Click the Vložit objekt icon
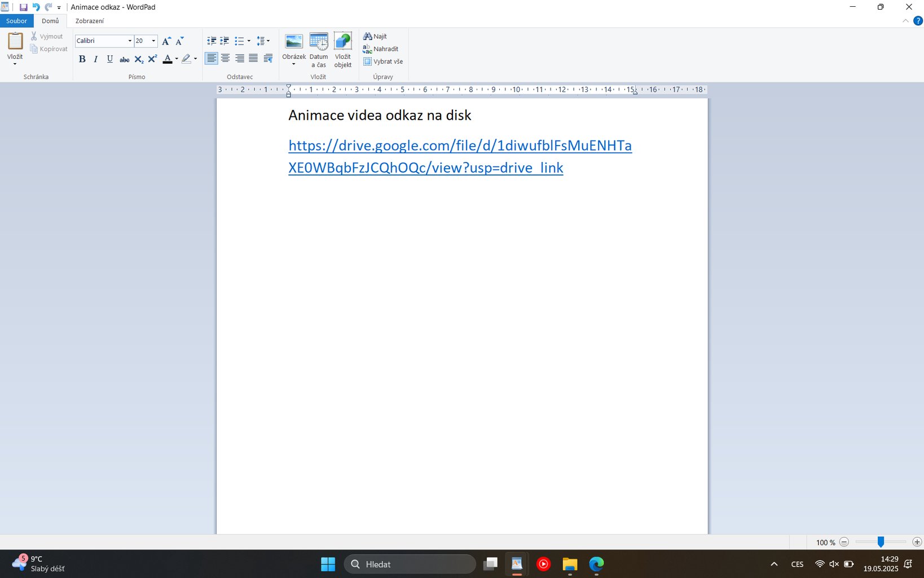924x578 pixels. [x=342, y=42]
